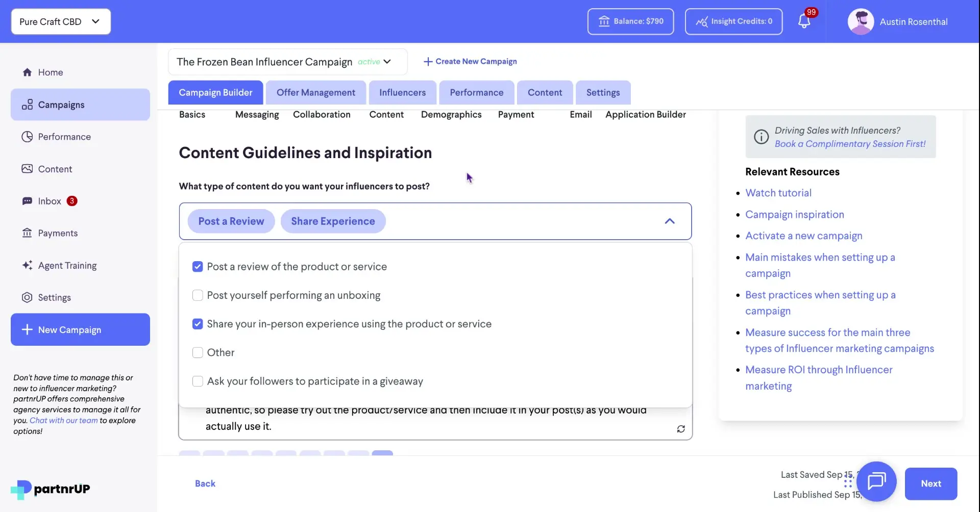Switch to the Offer Management tab

pos(315,92)
